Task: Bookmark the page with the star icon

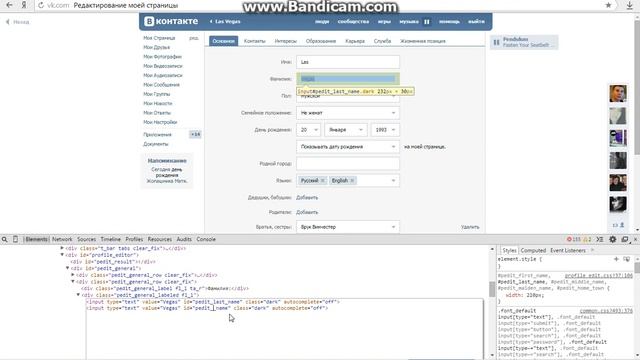Action: tap(608, 5)
